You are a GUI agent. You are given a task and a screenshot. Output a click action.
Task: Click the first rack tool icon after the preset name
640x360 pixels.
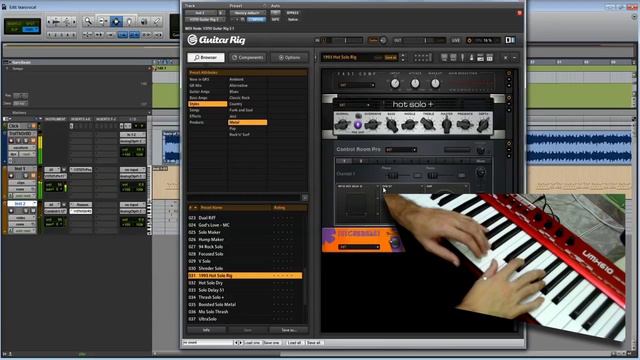click(x=444, y=58)
